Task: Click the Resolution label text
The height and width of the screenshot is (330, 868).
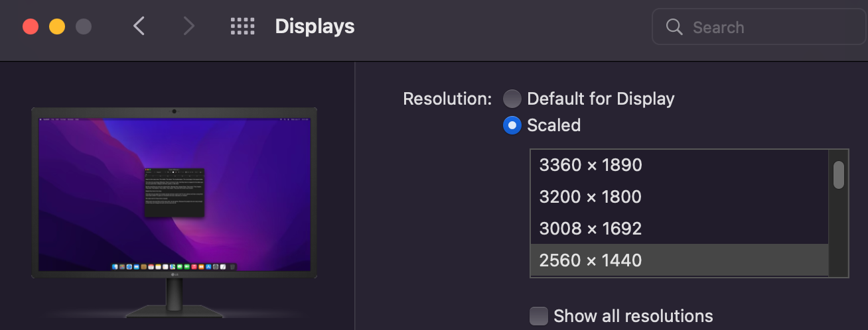Action: pyautogui.click(x=447, y=99)
